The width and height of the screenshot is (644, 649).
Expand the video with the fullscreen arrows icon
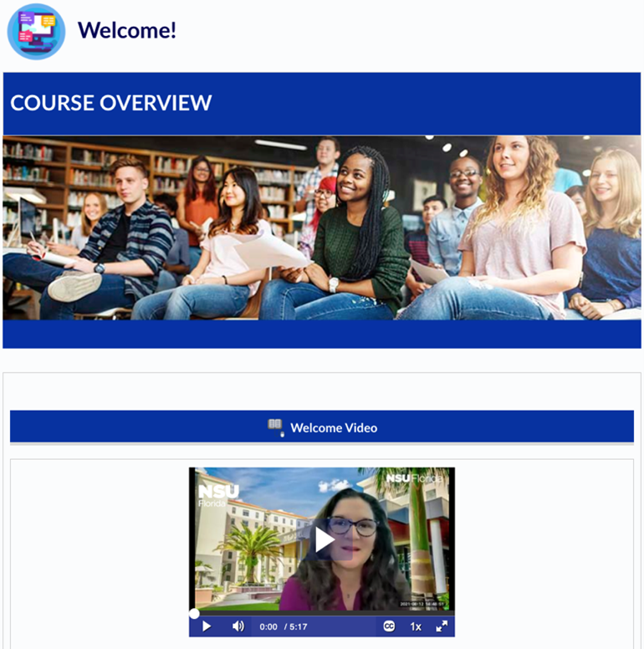tap(442, 626)
